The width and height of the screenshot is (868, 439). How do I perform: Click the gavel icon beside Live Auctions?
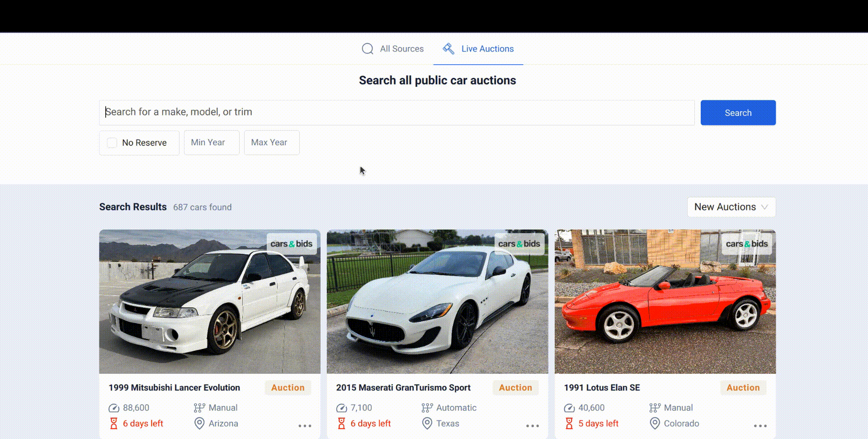(x=448, y=48)
